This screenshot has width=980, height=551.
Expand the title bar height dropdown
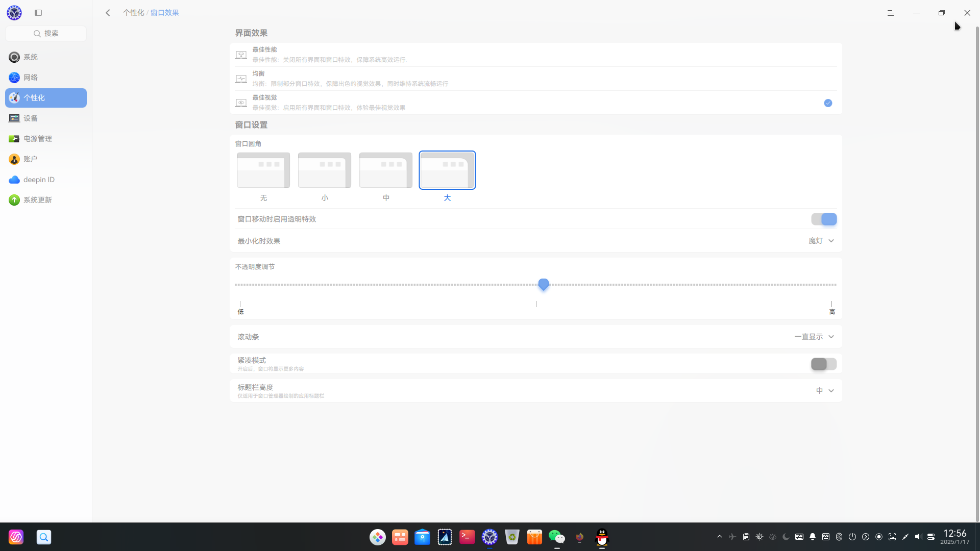824,391
